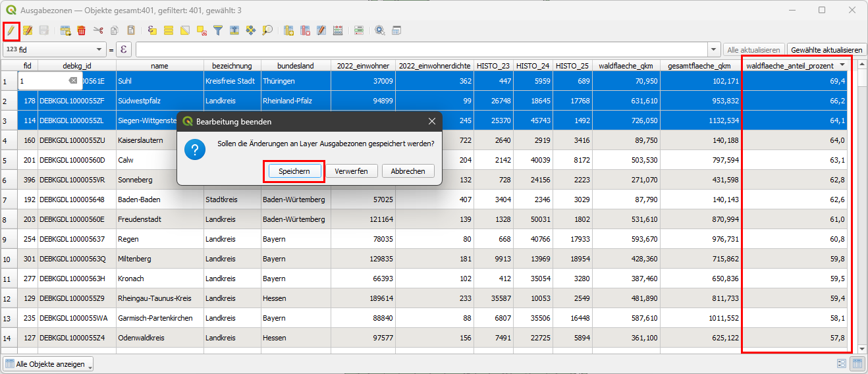868x374 pixels.
Task: Click the cut selected rows scissors icon
Action: 98,30
